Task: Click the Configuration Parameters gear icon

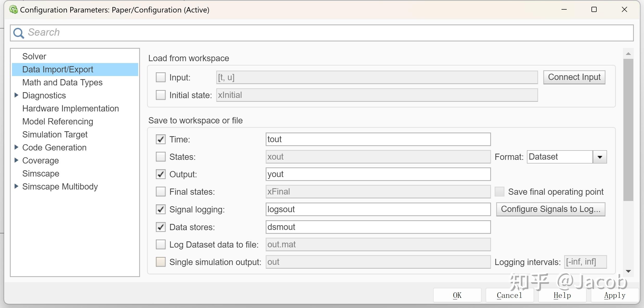Action: [x=13, y=10]
